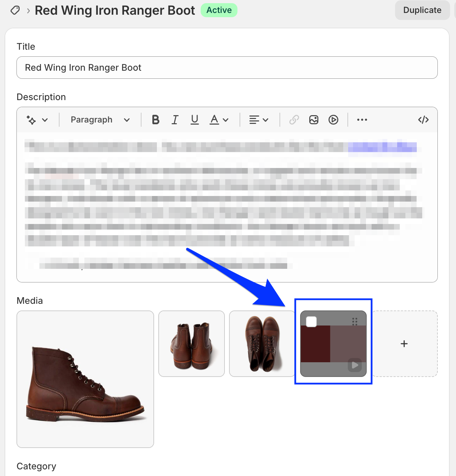The width and height of the screenshot is (456, 476).
Task: Click the Duplicate button
Action: click(422, 10)
